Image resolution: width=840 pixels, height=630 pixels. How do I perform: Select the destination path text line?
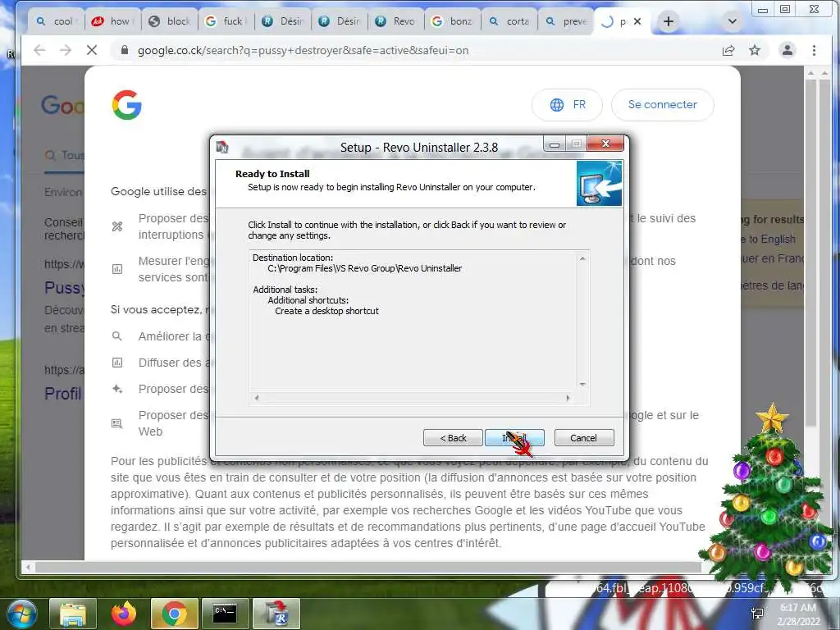click(364, 268)
